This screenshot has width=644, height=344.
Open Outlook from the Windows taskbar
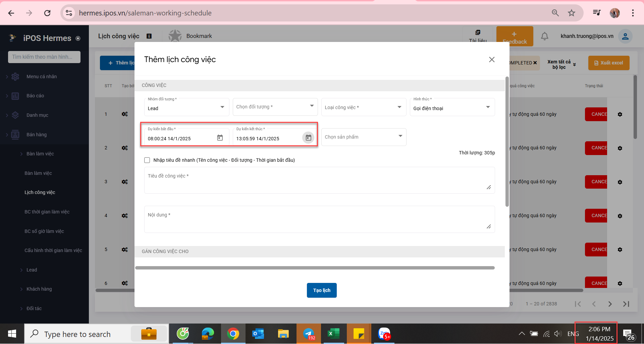pos(258,334)
